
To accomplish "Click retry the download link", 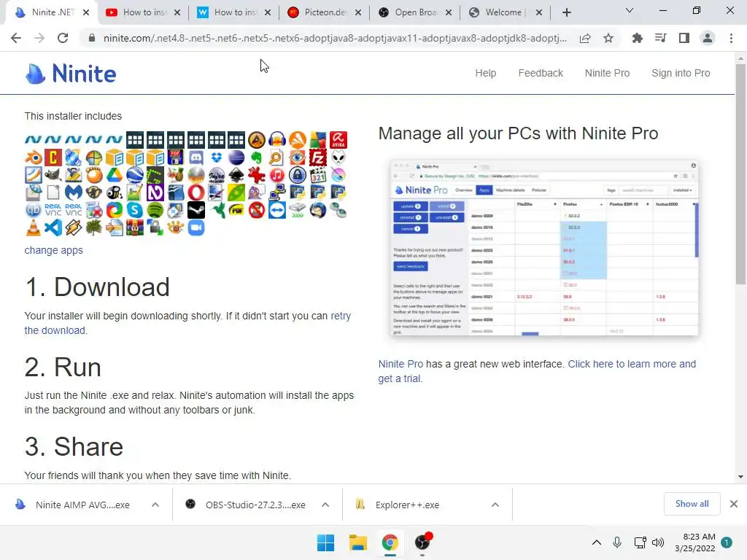I will coord(341,316).
